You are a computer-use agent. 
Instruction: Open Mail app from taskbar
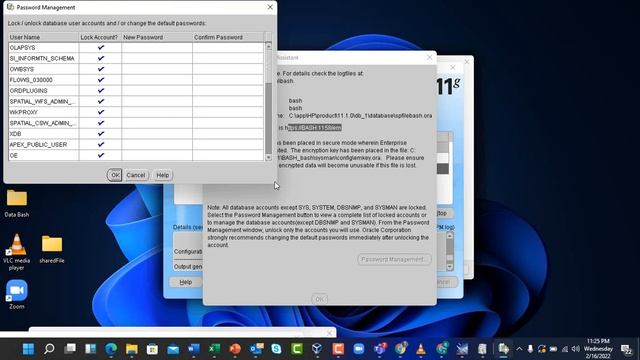(x=173, y=349)
